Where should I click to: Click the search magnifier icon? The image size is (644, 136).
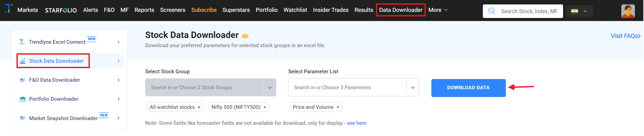click(492, 11)
